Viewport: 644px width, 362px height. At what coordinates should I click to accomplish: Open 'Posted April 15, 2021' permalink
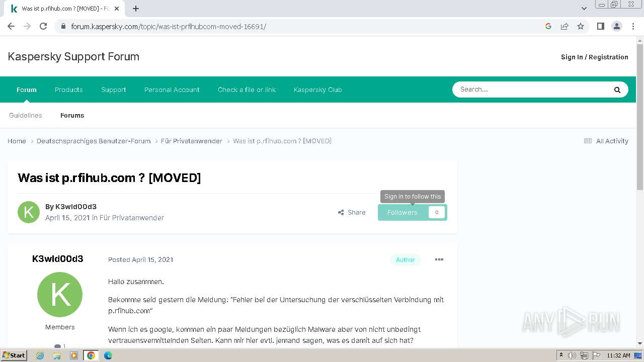(x=140, y=259)
